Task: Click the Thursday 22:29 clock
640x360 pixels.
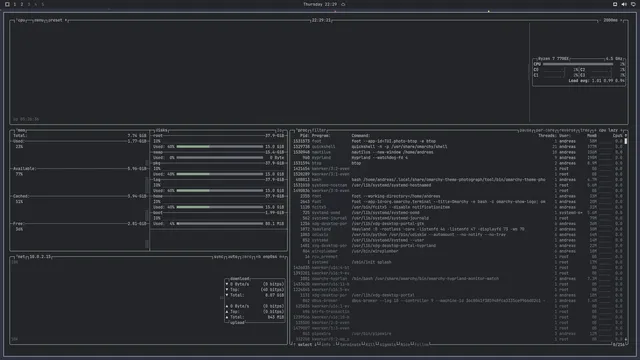Action: pos(320,4)
